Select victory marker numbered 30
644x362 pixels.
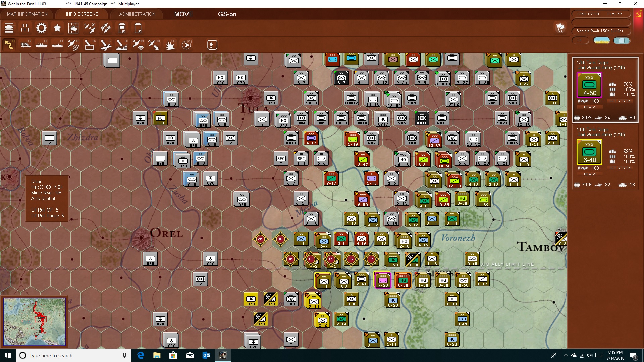pos(280,239)
